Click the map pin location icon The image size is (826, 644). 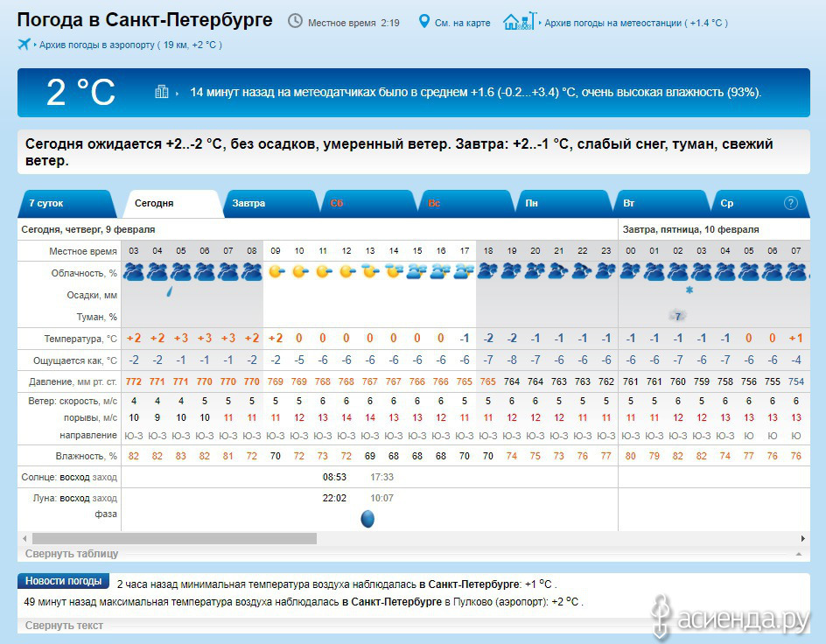coord(424,22)
